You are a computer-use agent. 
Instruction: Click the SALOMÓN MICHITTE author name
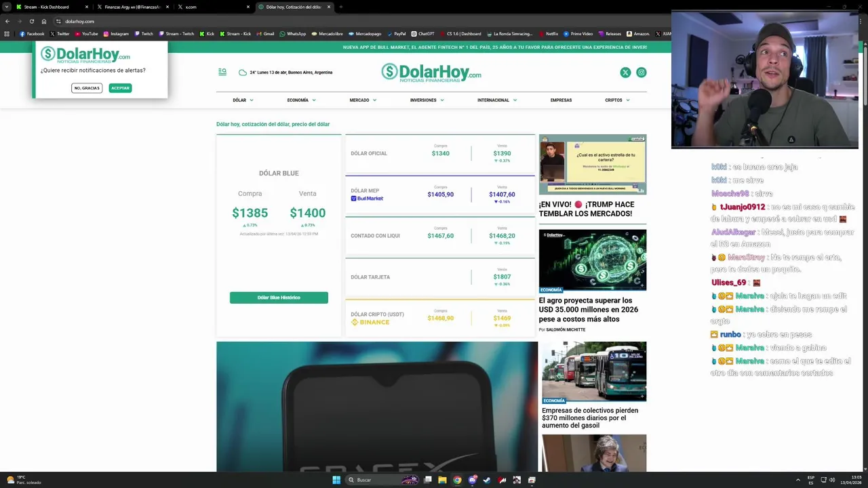(x=566, y=330)
